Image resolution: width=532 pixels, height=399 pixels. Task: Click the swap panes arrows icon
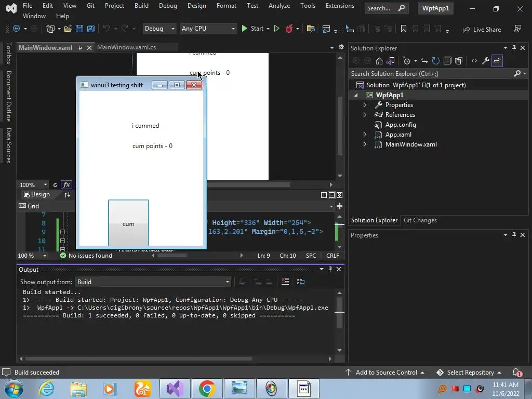(67, 195)
